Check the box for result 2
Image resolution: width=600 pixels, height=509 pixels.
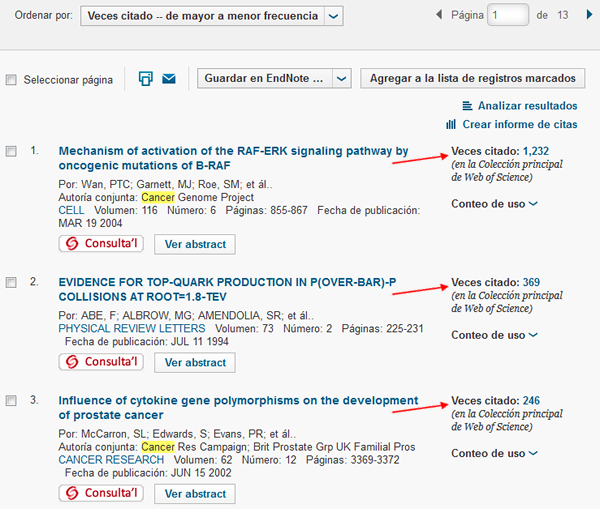pyautogui.click(x=11, y=282)
